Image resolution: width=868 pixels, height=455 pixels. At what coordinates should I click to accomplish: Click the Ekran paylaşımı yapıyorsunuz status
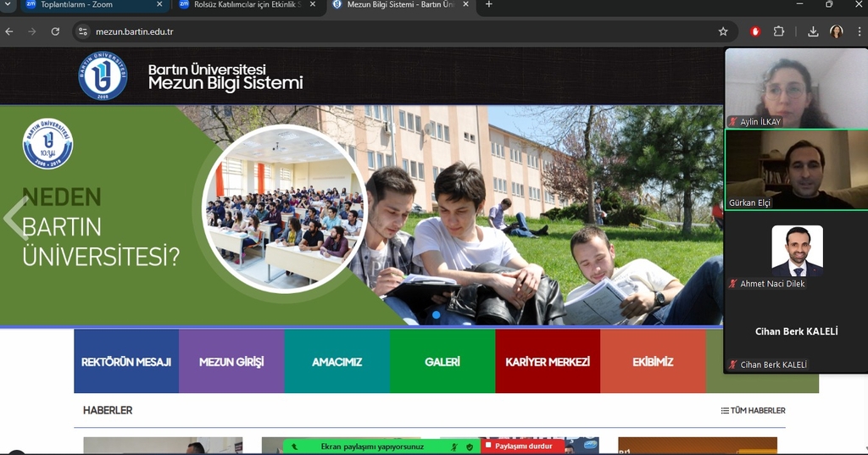372,447
